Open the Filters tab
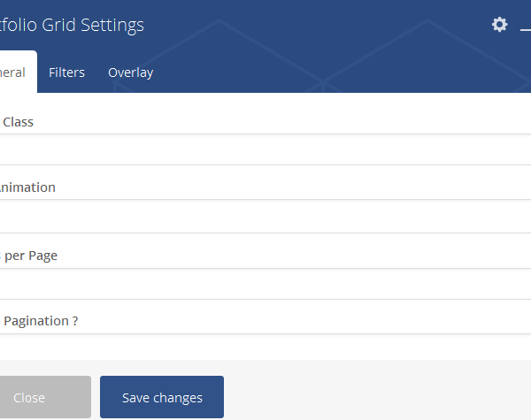Screen dimensions: 531x420 [66, 73]
